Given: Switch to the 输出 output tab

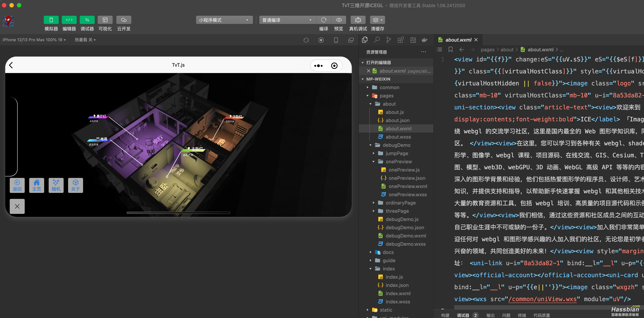Looking at the screenshot, I should 490,315.
